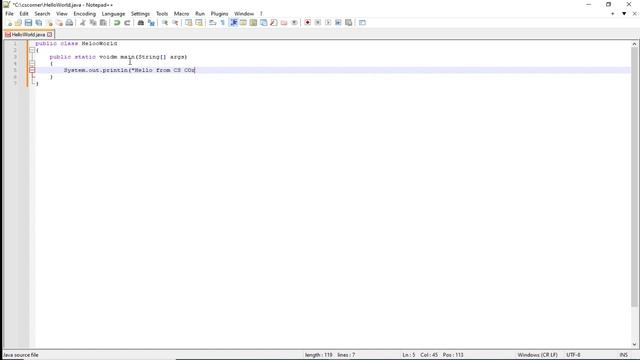
Task: Click the vertical scrollbar thumb
Action: pyautogui.click(x=634, y=177)
